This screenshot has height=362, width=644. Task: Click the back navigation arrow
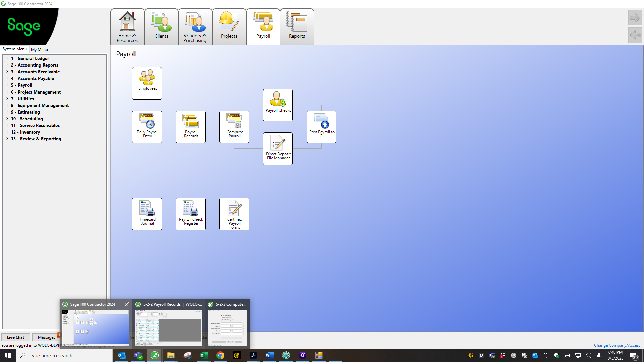[x=635, y=35]
